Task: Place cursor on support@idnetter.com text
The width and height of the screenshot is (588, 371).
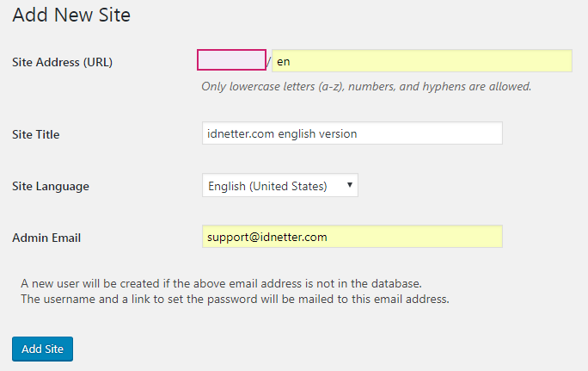Action: point(267,237)
